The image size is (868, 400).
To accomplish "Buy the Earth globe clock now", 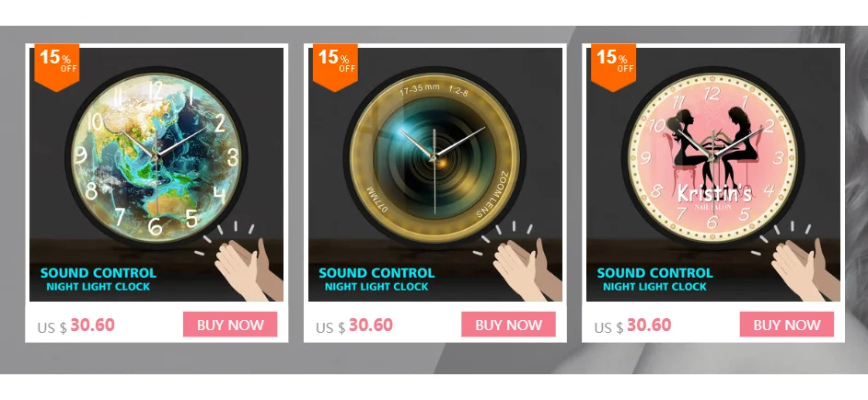I will pos(230,325).
